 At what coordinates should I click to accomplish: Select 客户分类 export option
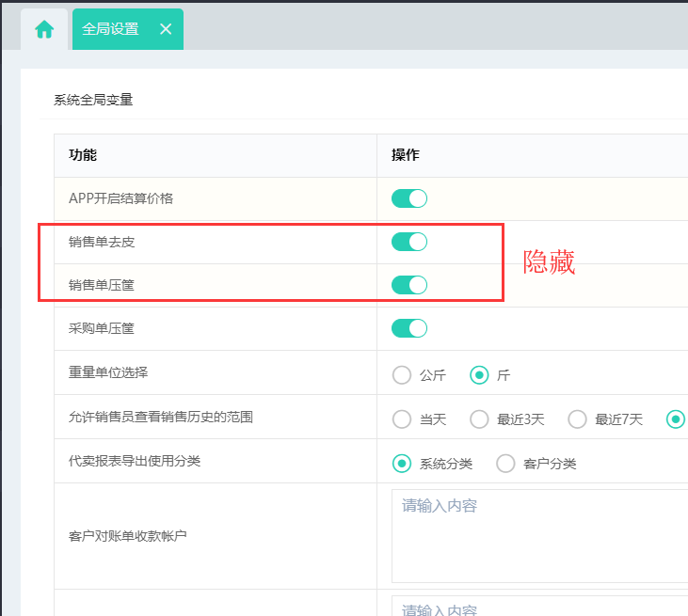click(x=505, y=464)
